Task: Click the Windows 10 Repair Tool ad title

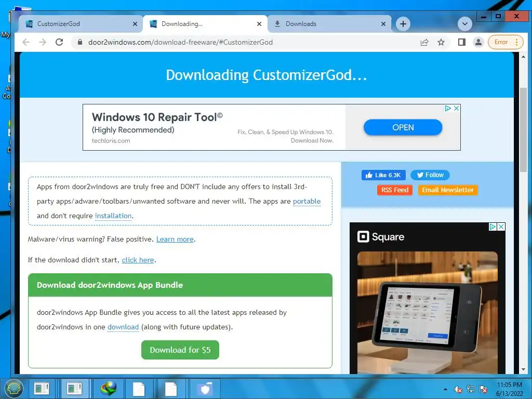Action: [x=157, y=117]
